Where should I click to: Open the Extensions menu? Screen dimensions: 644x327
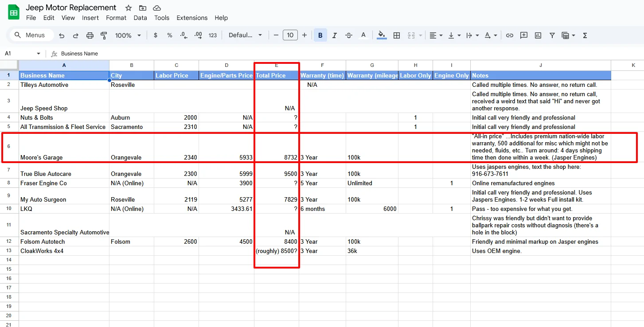192,18
